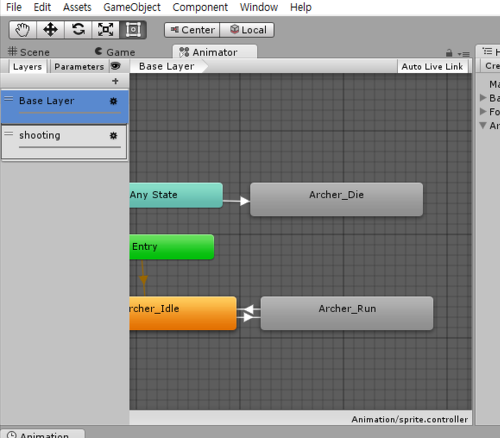
Task: Select the Rect transform tool
Action: [133, 30]
